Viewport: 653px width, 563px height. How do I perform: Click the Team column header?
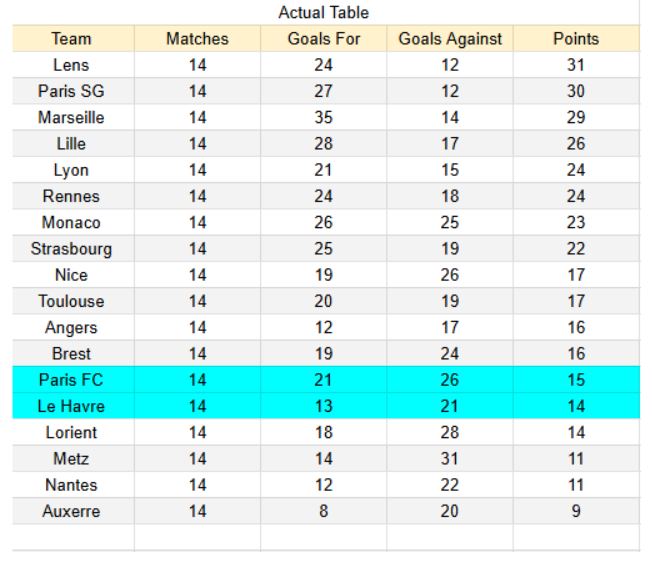click(x=71, y=39)
